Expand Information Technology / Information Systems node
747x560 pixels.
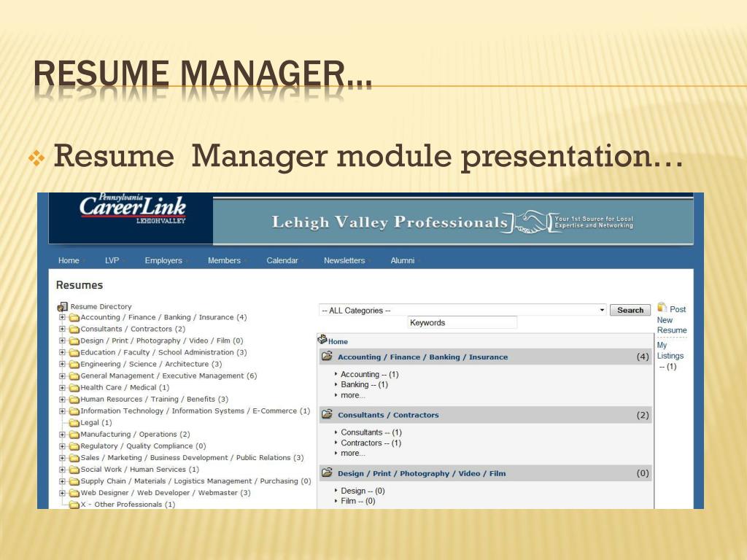[62, 411]
